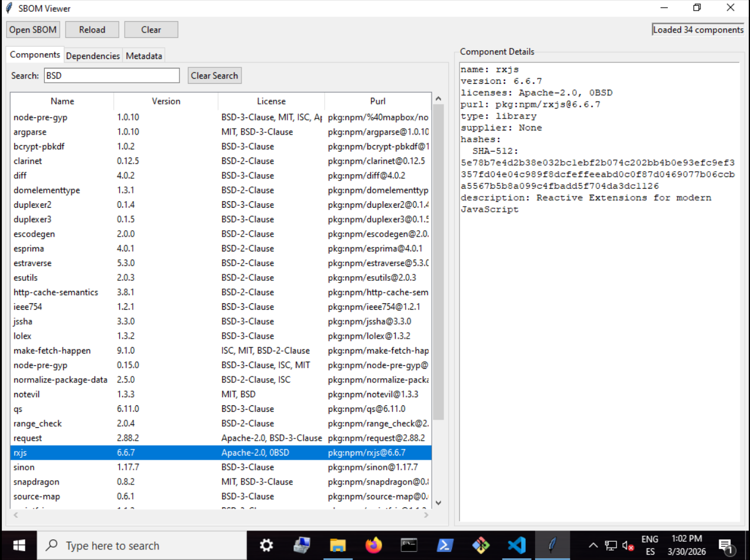
Task: Launch the Git GUI taskbar icon
Action: [480, 545]
